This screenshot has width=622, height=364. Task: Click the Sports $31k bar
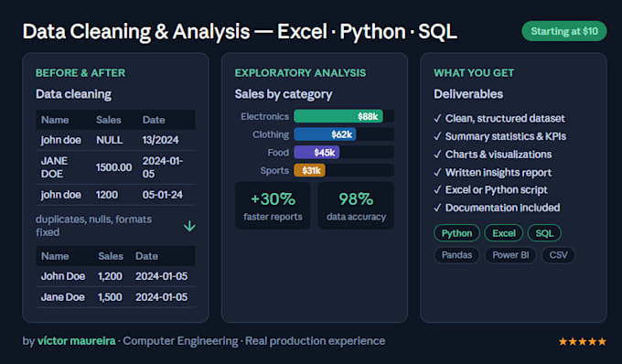coord(309,170)
